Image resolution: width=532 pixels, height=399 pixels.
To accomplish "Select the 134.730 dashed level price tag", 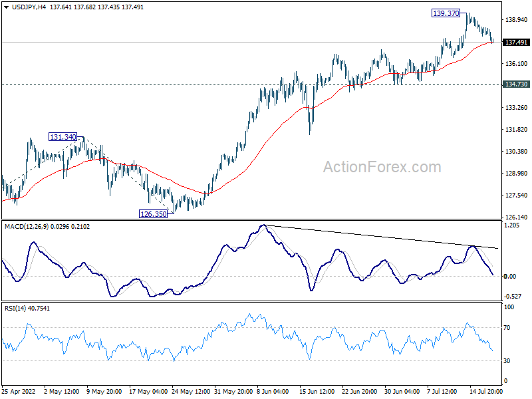I will 516,84.
